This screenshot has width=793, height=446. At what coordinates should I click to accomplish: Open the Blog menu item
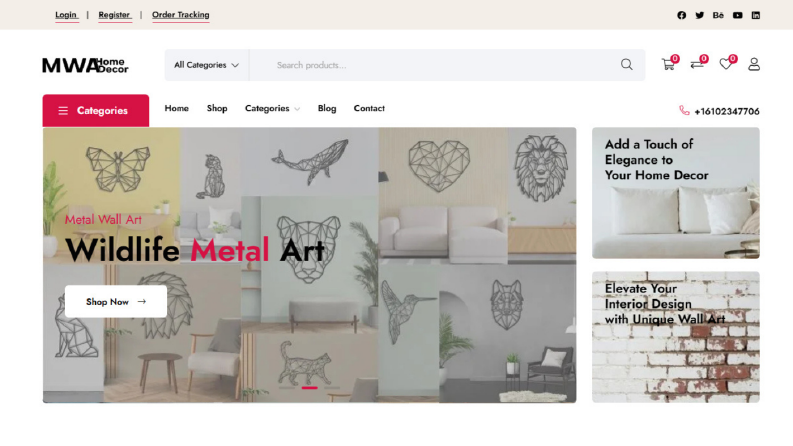pyautogui.click(x=327, y=108)
